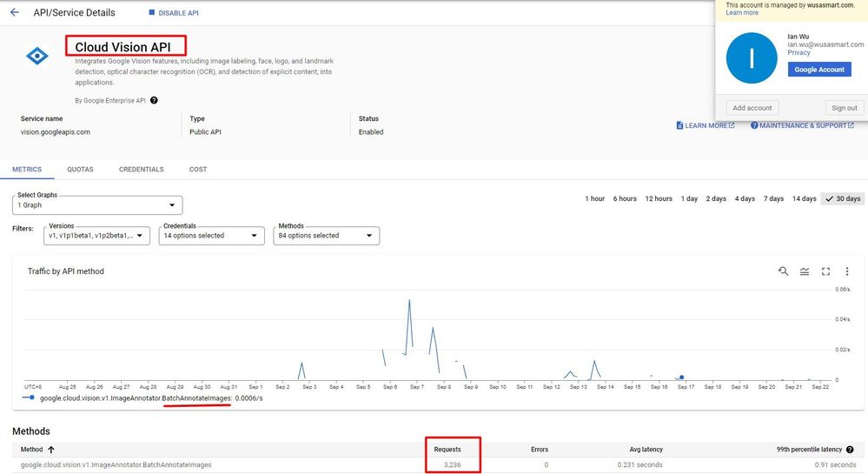Click DISABLE API button
The width and height of the screenshot is (868, 474).
(x=174, y=13)
